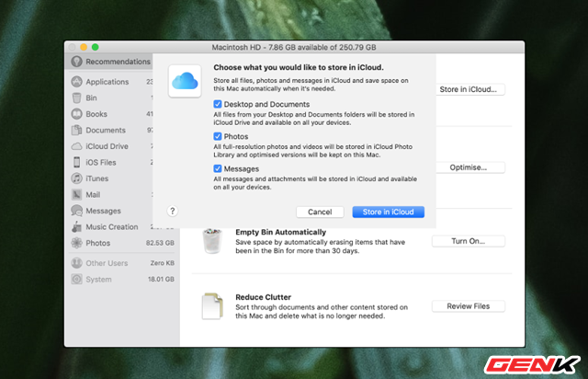This screenshot has width=588, height=379.
Task: Select the iOS Files phone icon
Action: pyautogui.click(x=76, y=162)
